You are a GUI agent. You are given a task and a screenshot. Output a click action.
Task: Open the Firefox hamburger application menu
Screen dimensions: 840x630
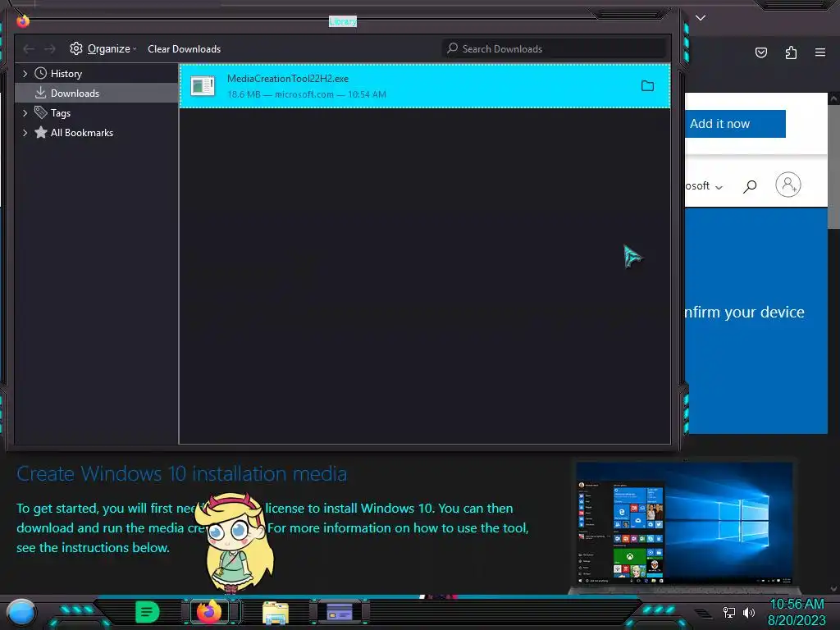(820, 52)
